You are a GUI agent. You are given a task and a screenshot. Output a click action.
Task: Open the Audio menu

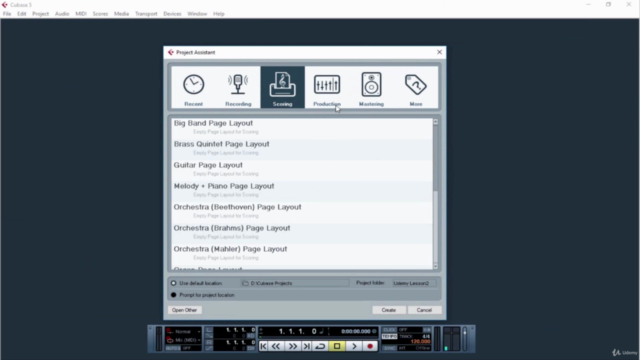point(62,14)
